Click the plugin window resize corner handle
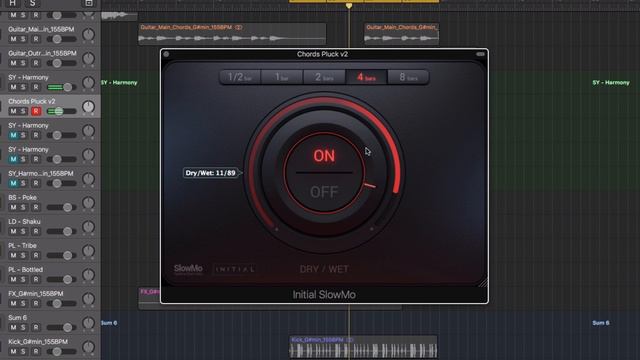The image size is (640, 360). (483, 282)
